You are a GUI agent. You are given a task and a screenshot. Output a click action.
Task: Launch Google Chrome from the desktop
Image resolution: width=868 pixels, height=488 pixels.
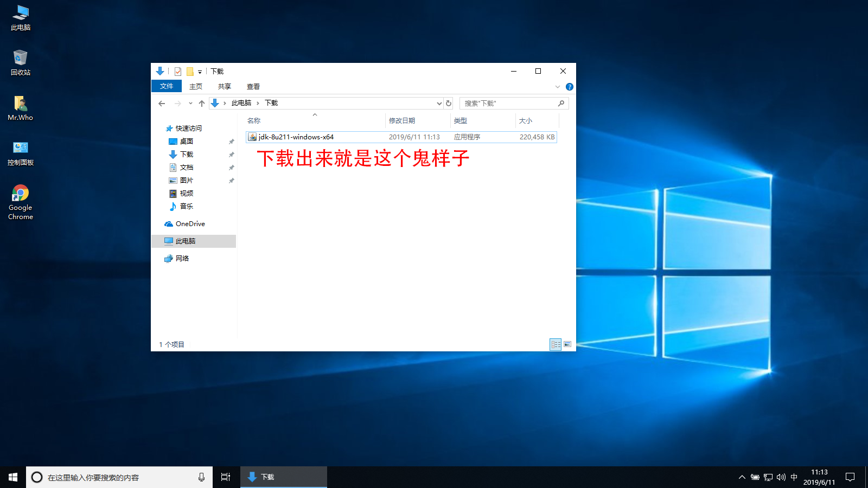tap(21, 202)
